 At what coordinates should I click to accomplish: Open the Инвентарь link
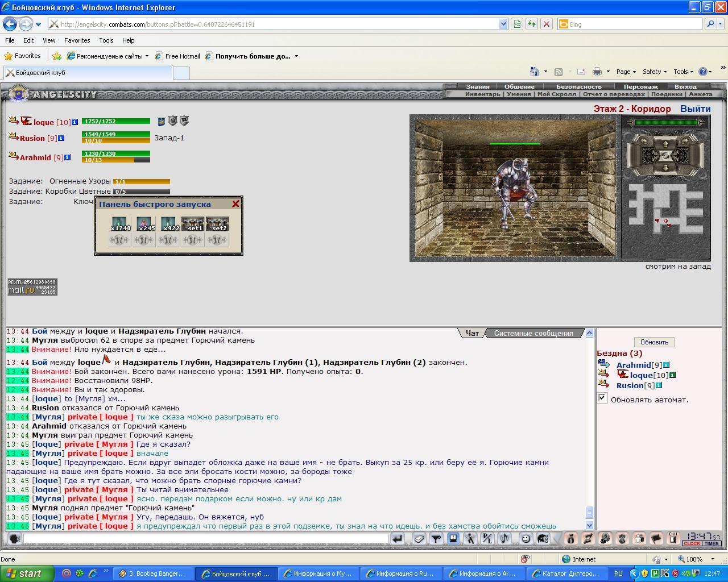[x=482, y=94]
